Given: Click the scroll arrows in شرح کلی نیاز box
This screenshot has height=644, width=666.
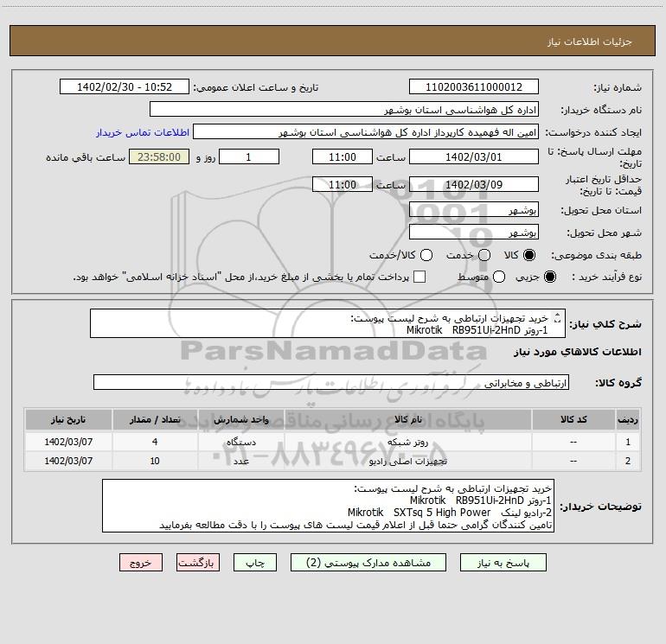Looking at the screenshot, I should [x=558, y=317].
